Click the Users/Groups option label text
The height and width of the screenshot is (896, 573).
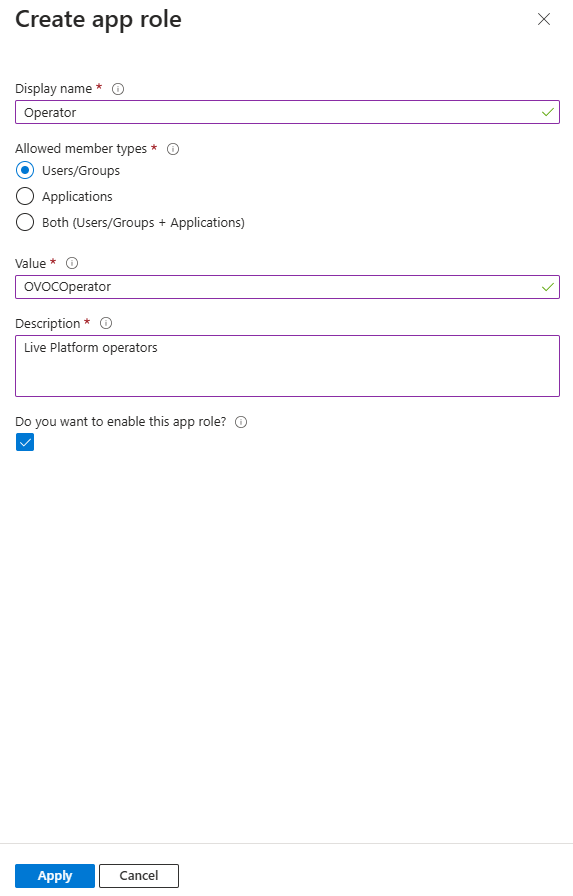[81, 171]
